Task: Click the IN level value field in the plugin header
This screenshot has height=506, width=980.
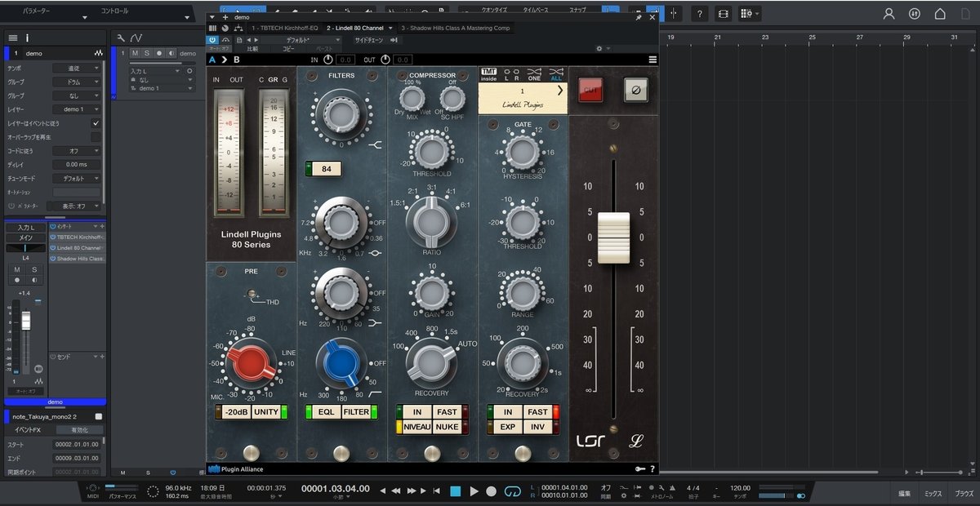Action: [345, 60]
